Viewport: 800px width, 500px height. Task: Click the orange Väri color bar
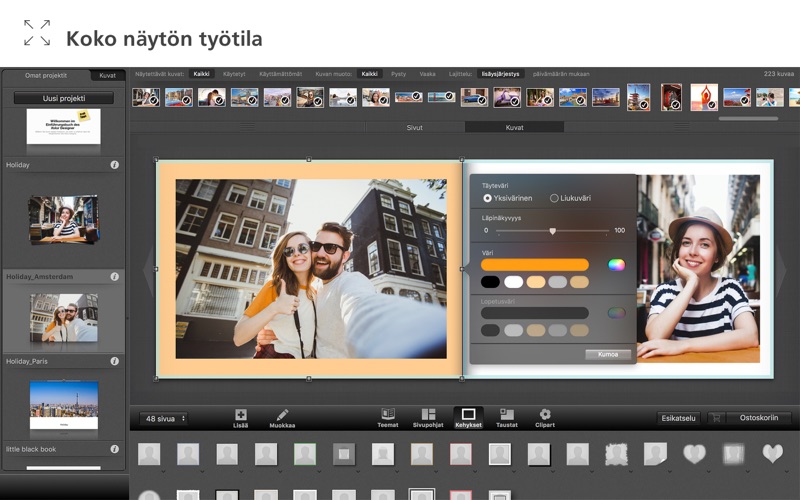click(x=535, y=264)
